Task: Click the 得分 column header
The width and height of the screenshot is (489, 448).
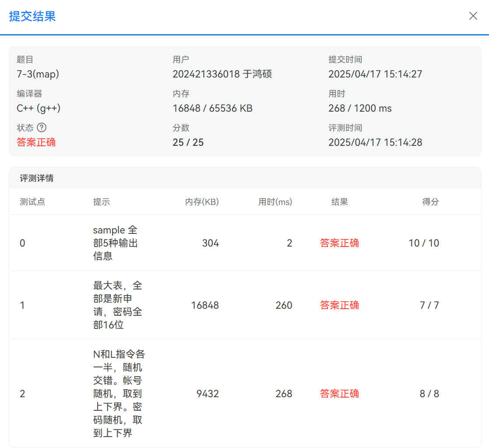Action: click(430, 202)
